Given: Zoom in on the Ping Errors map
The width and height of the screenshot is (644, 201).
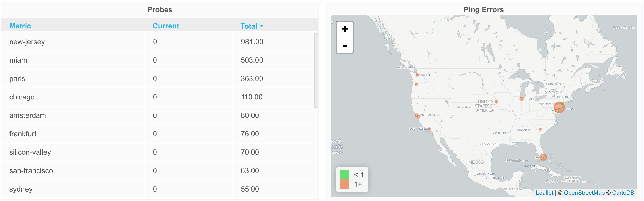Looking at the screenshot, I should click(x=345, y=29).
